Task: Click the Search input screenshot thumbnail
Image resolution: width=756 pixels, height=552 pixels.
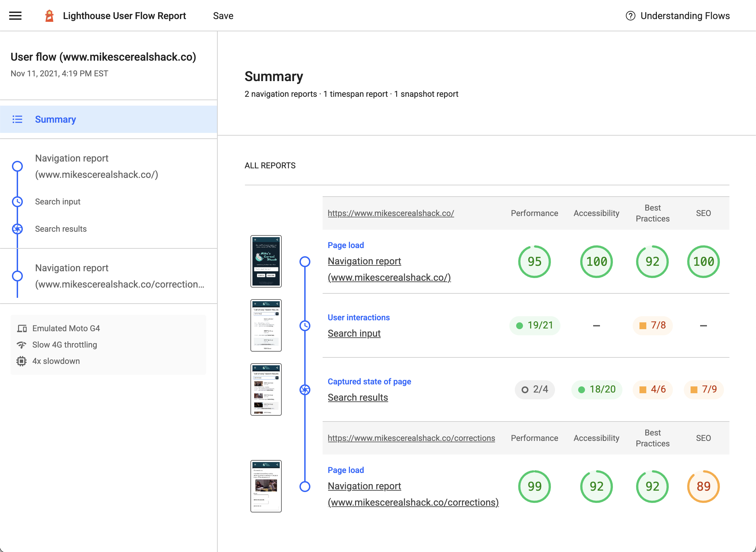Action: click(266, 325)
